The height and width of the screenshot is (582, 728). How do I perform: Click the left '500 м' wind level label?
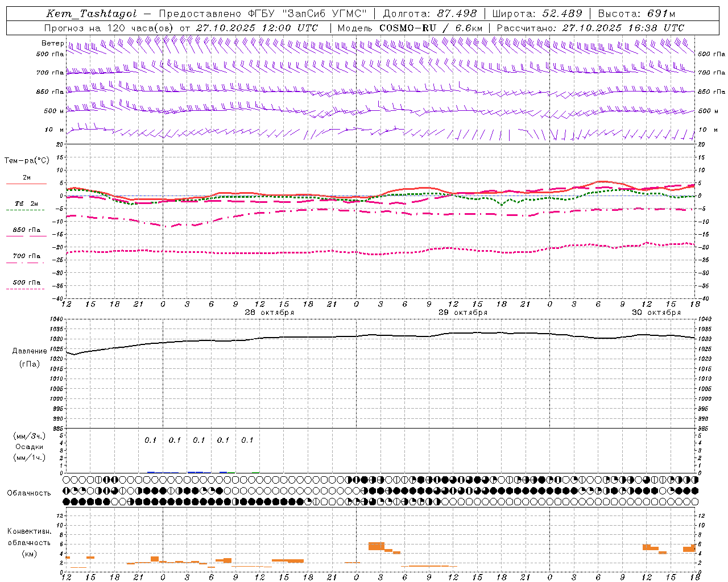54,111
